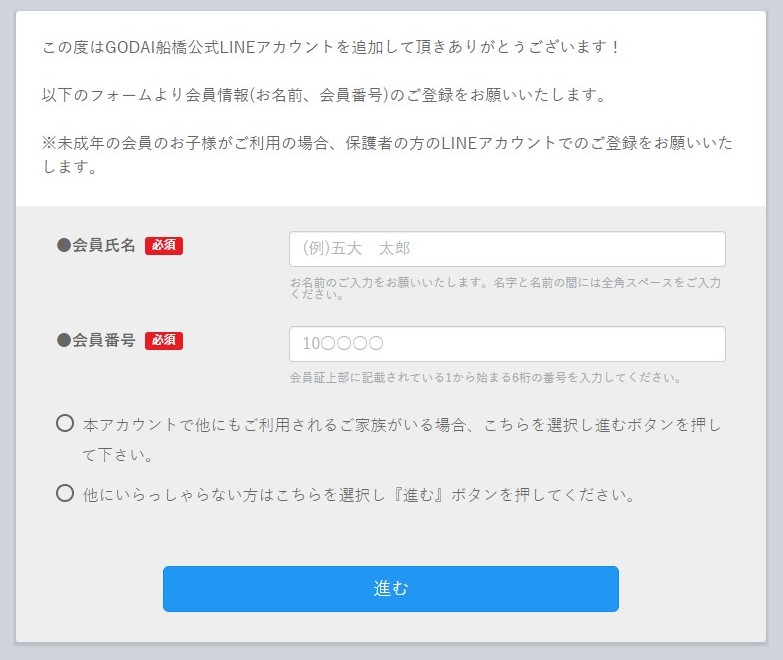Click the 他にいらっしゃらない方 option label text
The height and width of the screenshot is (660, 783).
tap(358, 495)
